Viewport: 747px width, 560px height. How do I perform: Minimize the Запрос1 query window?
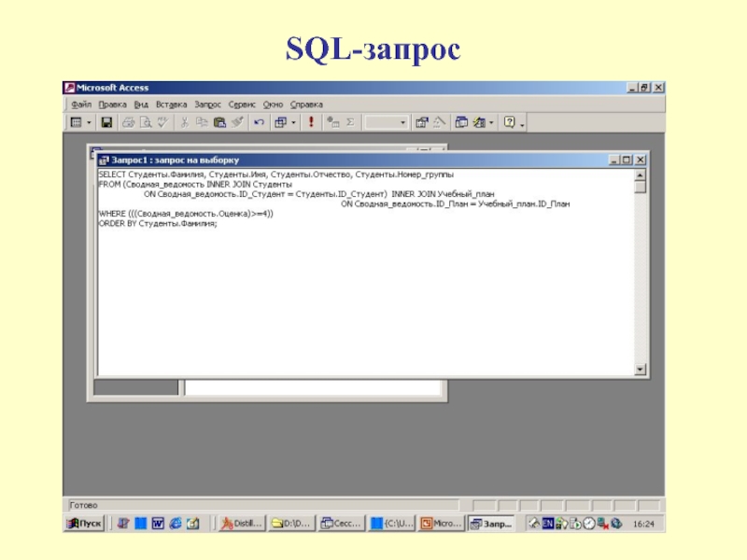click(x=614, y=160)
